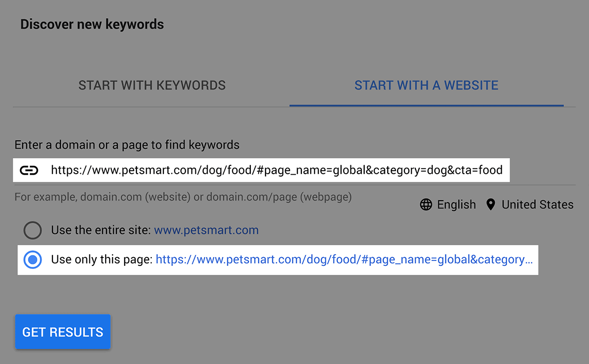Select the 'Use the entire site' radio button

[x=32, y=230]
